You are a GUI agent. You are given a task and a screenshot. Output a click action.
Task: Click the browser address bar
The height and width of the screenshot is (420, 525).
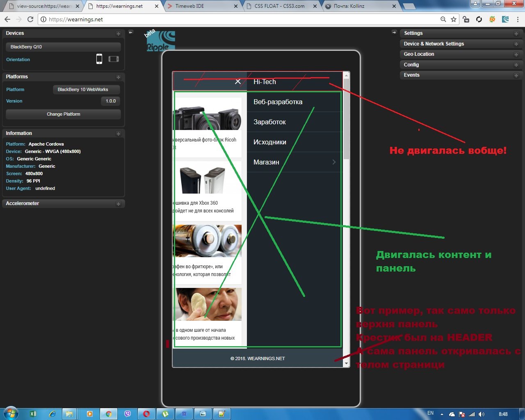click(x=238, y=19)
